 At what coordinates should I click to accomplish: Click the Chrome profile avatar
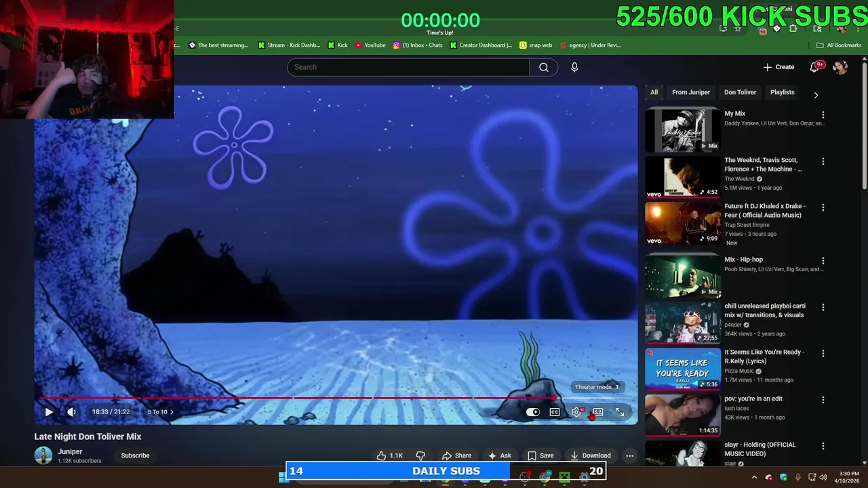coord(842,28)
